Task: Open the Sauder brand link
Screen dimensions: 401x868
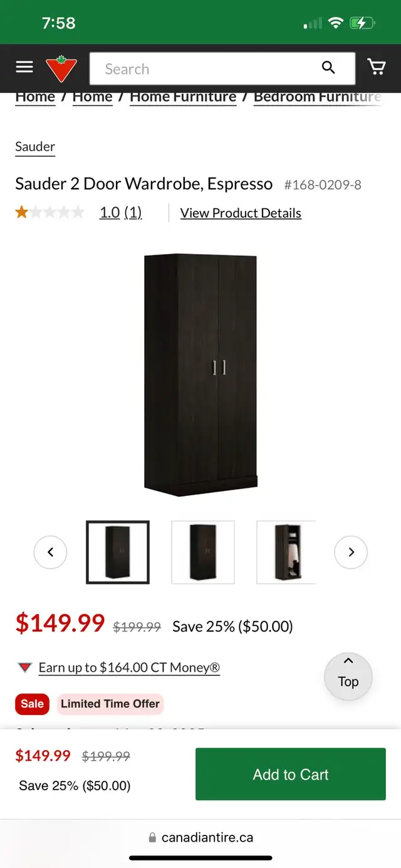Action: [x=35, y=147]
